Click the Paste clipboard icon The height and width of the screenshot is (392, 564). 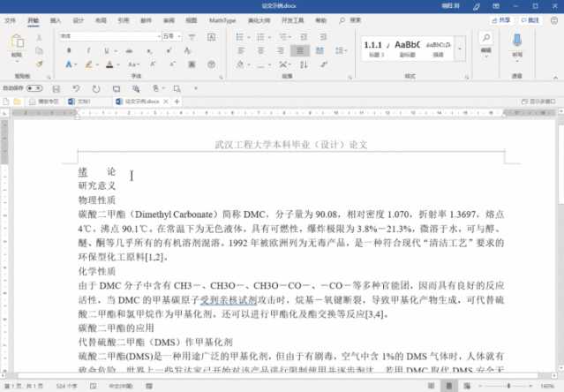point(17,41)
